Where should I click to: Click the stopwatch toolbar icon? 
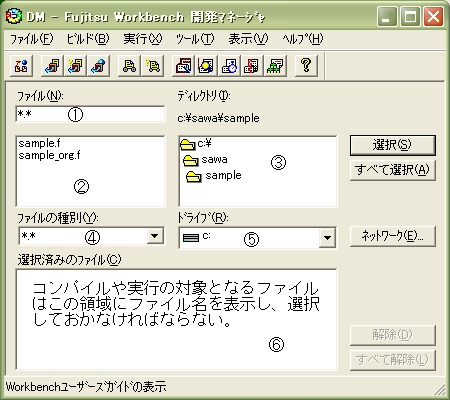click(229, 65)
